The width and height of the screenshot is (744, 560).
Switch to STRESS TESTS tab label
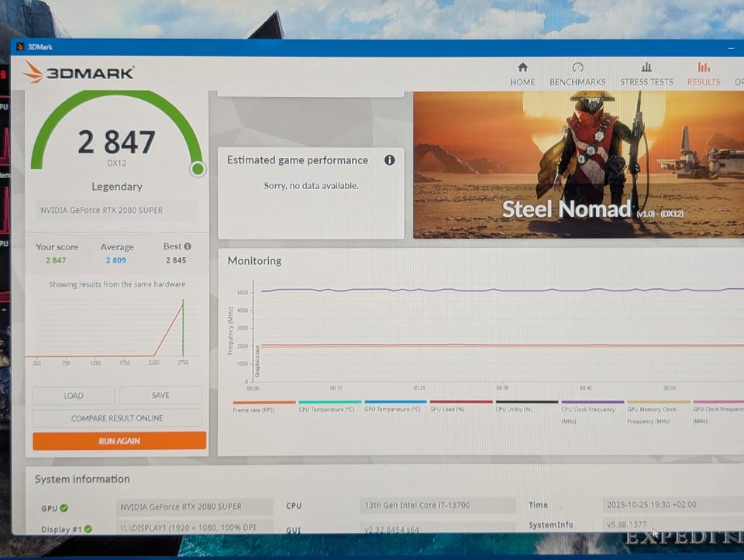coord(646,82)
